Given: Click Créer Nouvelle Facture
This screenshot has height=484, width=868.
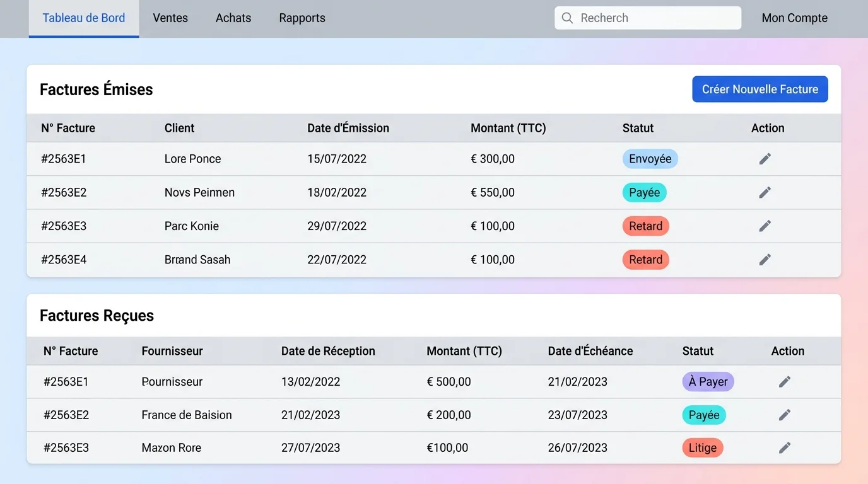Looking at the screenshot, I should point(759,89).
